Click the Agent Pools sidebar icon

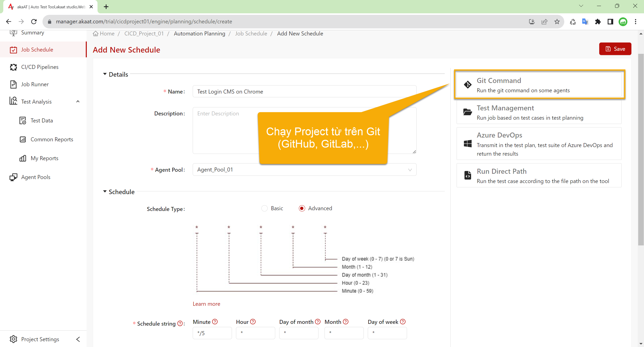click(x=13, y=177)
